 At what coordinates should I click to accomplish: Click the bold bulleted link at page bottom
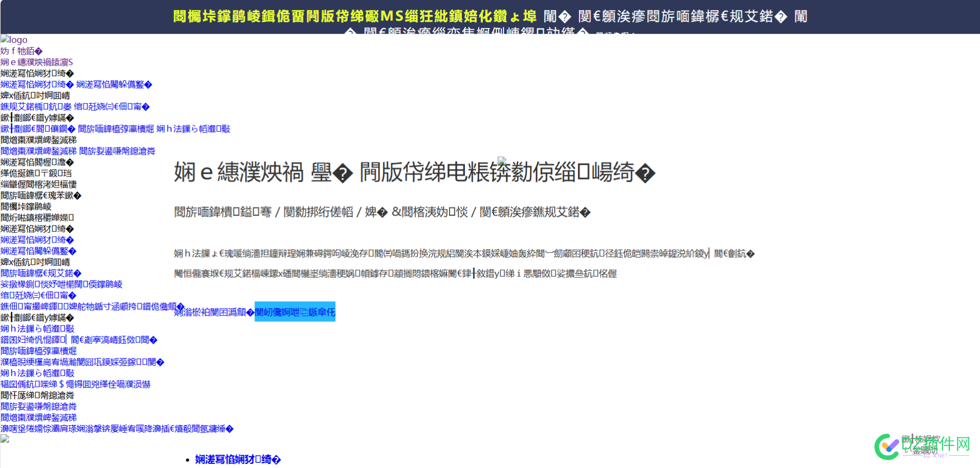[x=238, y=460]
